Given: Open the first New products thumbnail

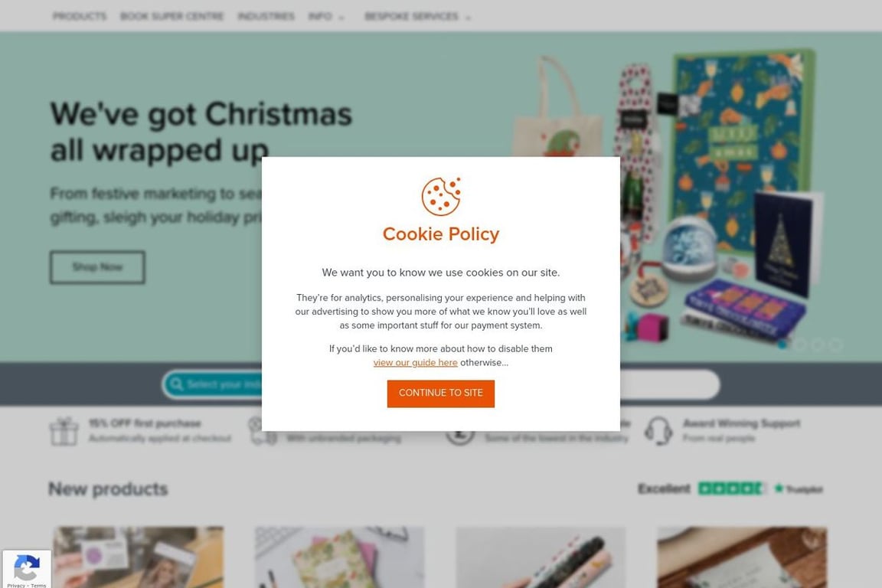Looking at the screenshot, I should pyautogui.click(x=139, y=557).
